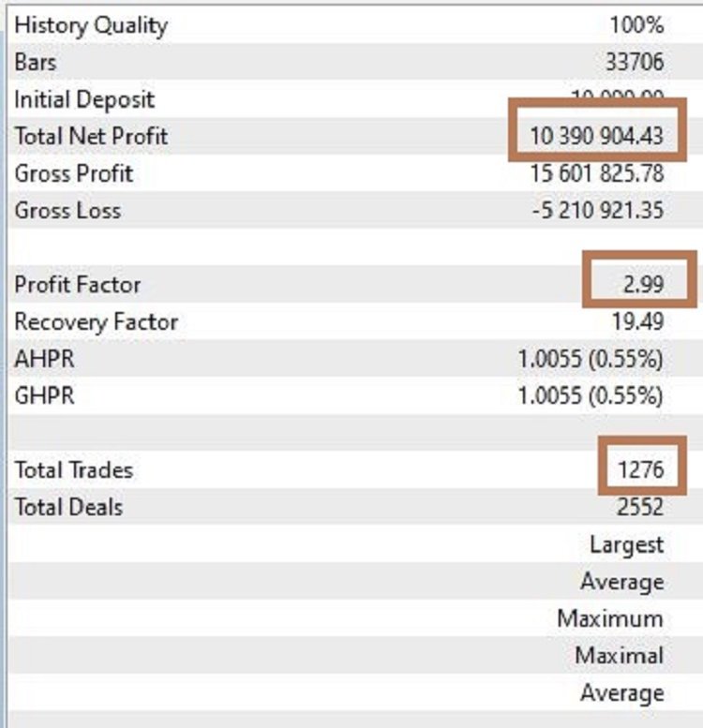This screenshot has width=703, height=728.
Task: Click the Maximum row text
Action: [x=609, y=619]
